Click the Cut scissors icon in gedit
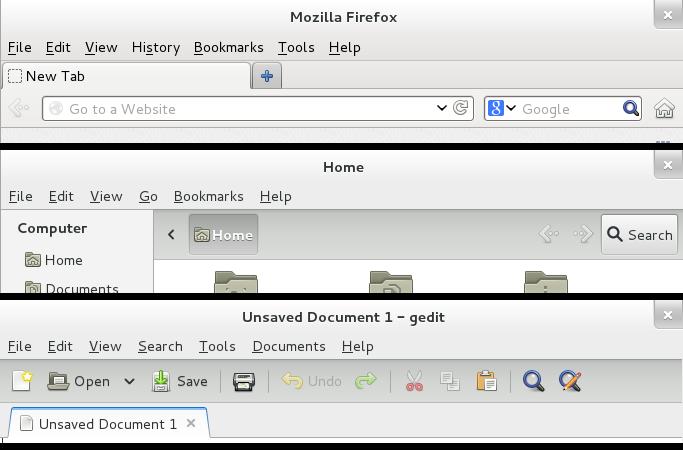This screenshot has width=683, height=450. (414, 381)
